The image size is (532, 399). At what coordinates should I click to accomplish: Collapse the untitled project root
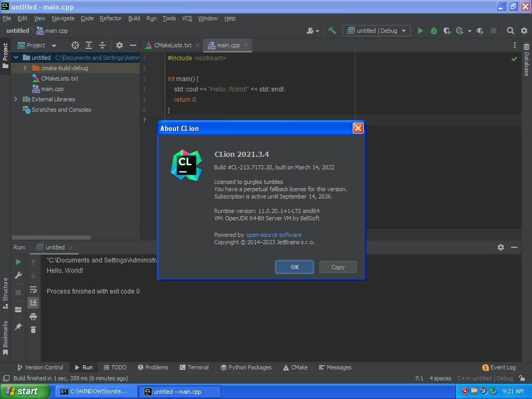click(16, 58)
